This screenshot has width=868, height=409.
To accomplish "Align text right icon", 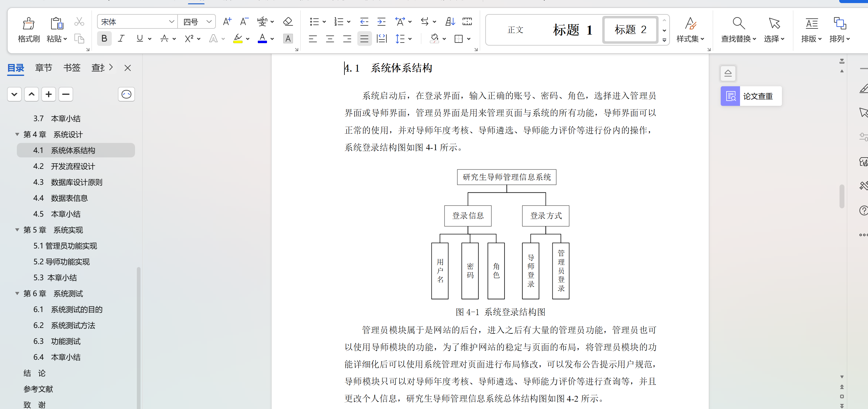I will point(347,39).
